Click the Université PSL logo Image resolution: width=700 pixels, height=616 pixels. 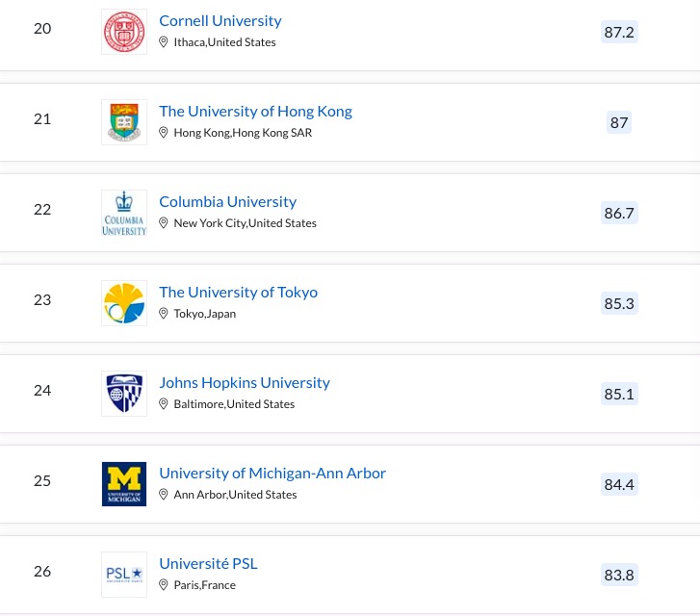click(x=124, y=575)
